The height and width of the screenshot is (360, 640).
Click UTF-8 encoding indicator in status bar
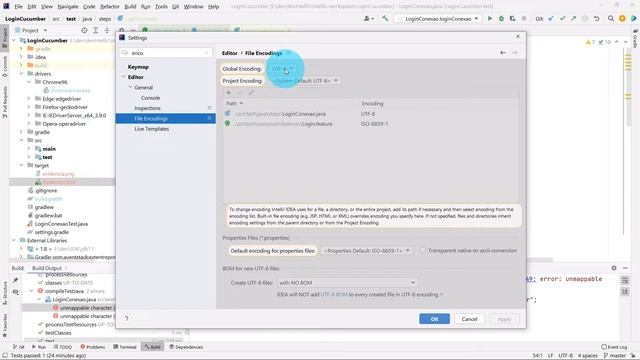pos(565,356)
